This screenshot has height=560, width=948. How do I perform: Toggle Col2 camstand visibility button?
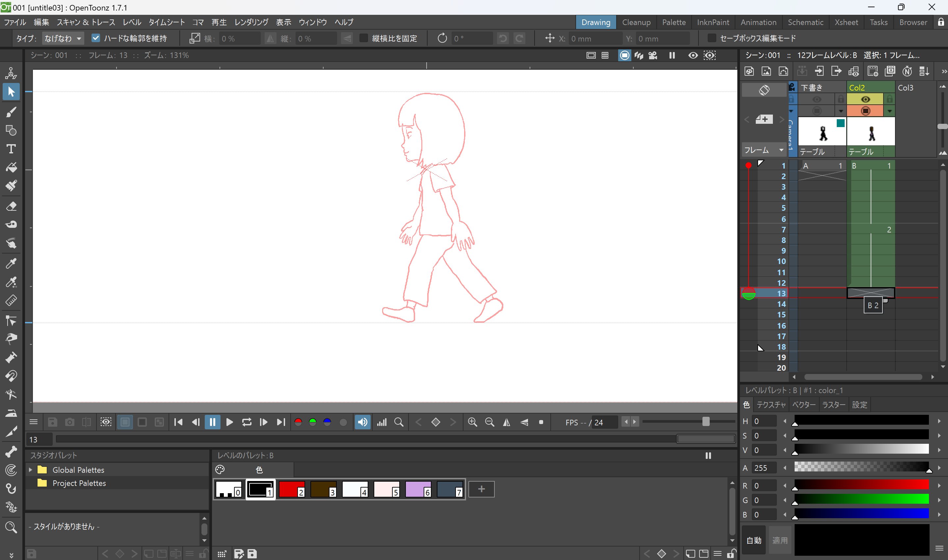865,111
